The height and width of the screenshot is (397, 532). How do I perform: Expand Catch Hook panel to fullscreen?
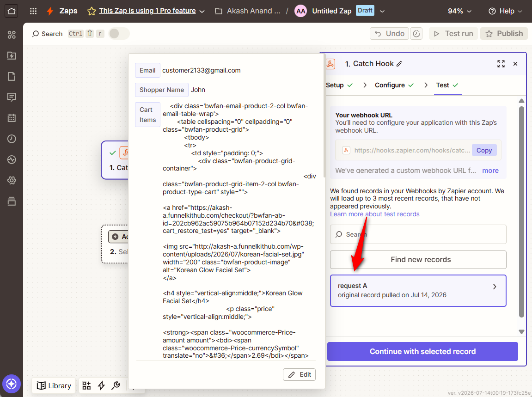(501, 64)
